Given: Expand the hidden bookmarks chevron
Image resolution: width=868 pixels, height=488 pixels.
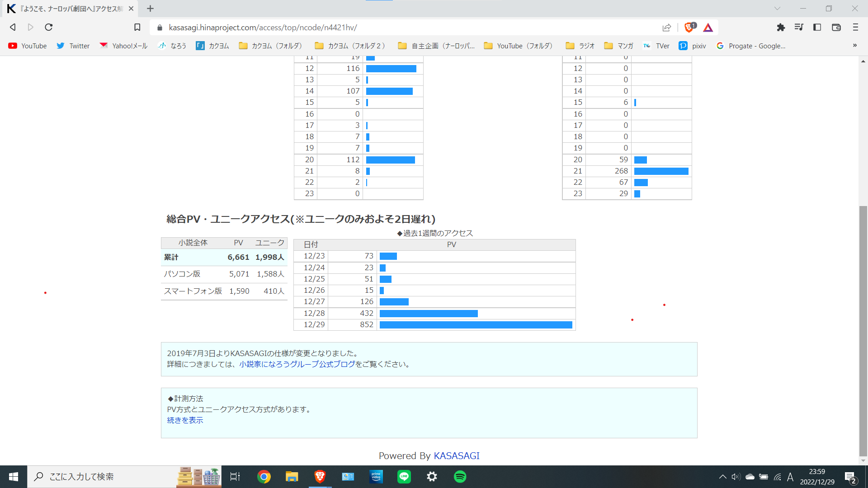Looking at the screenshot, I should pos(854,46).
